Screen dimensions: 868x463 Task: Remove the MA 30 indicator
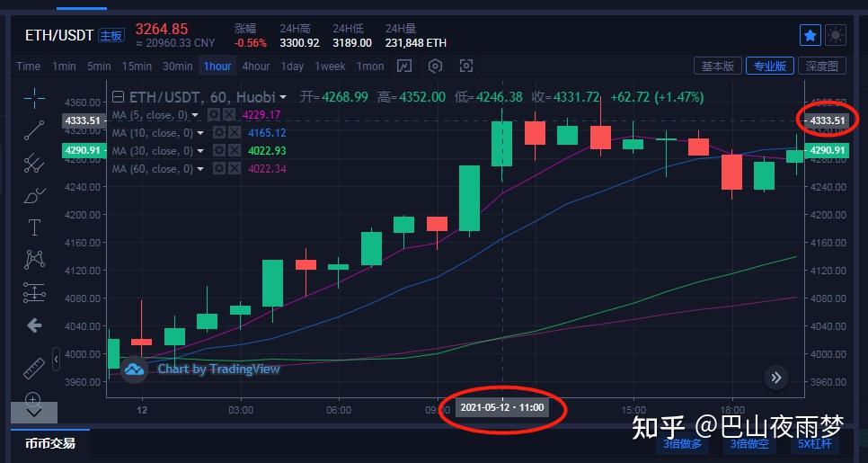tap(235, 151)
